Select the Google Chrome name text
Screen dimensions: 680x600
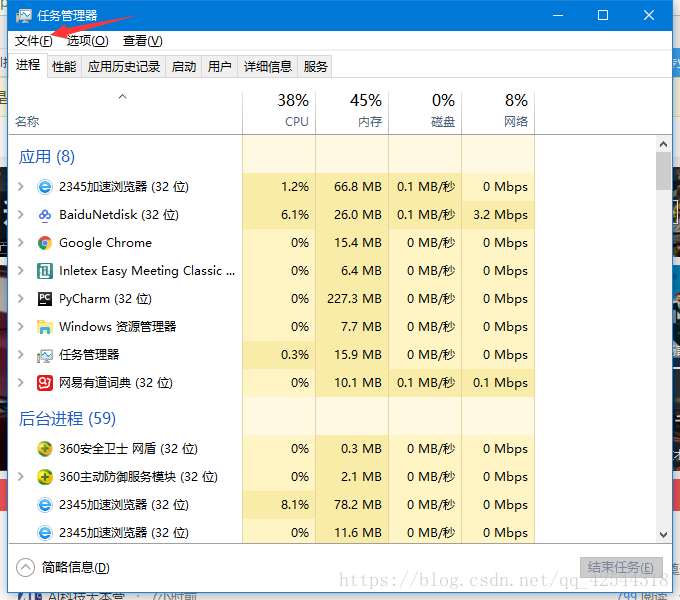pos(105,243)
